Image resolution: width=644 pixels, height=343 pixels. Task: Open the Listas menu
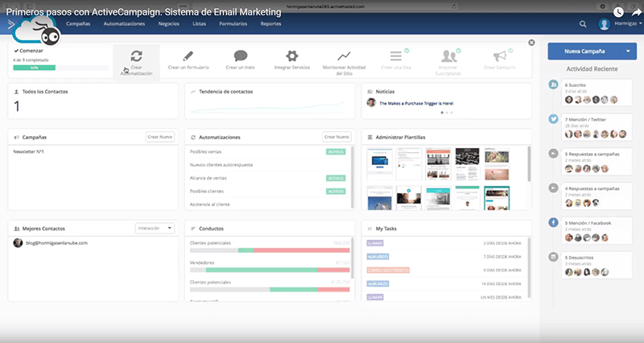pos(199,24)
